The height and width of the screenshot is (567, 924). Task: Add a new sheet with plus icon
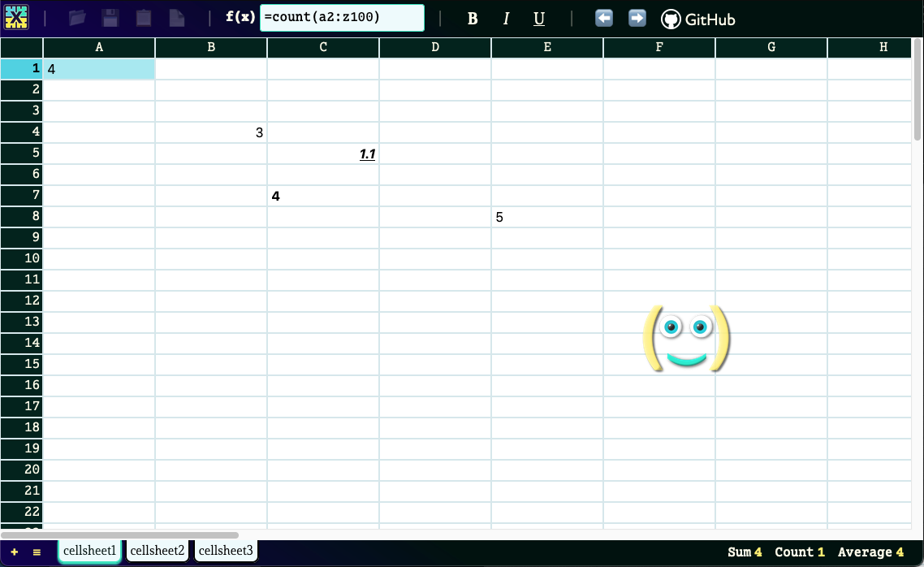coord(14,552)
